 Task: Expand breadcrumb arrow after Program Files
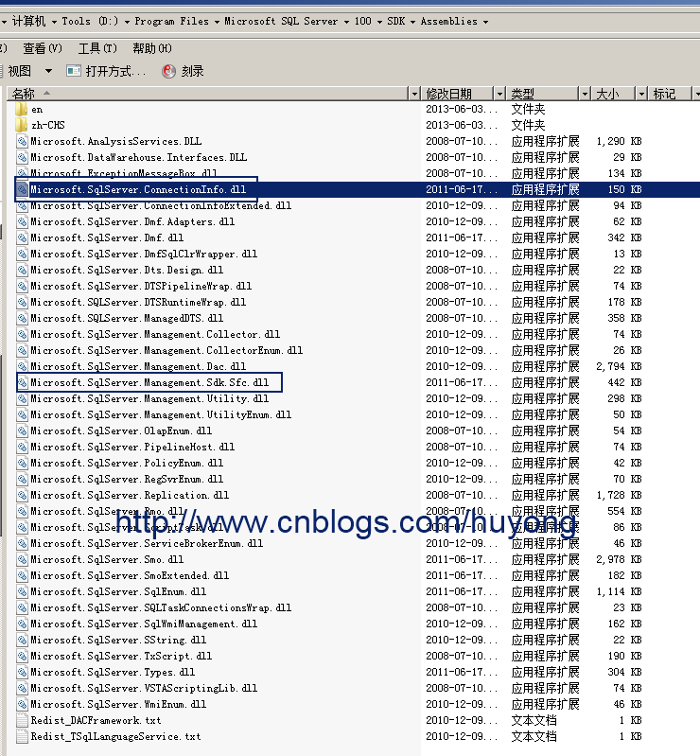[217, 22]
